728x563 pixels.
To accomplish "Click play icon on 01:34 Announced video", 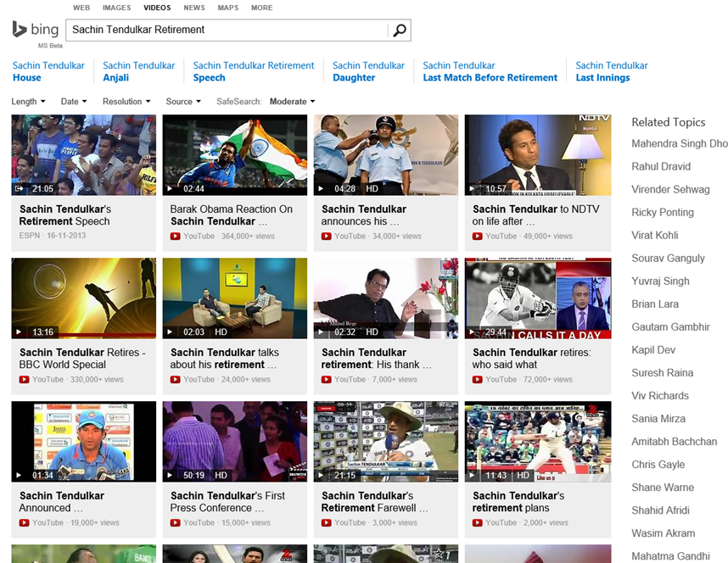I will click(19, 476).
